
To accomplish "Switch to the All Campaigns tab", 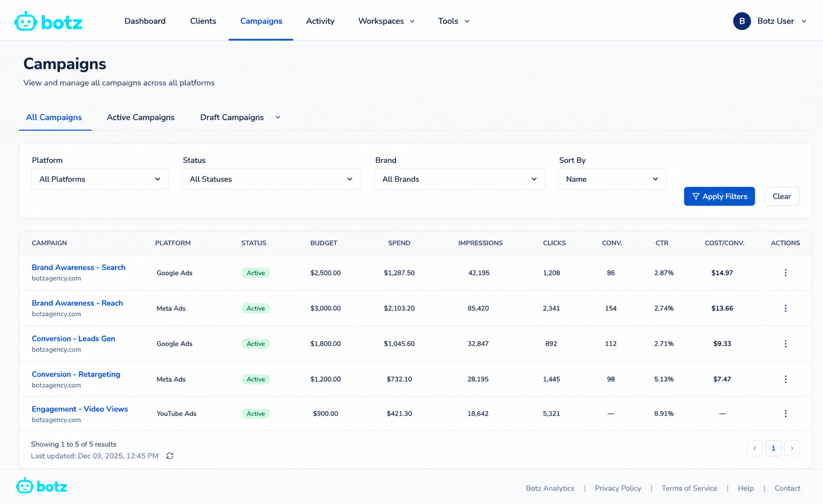I will [54, 118].
